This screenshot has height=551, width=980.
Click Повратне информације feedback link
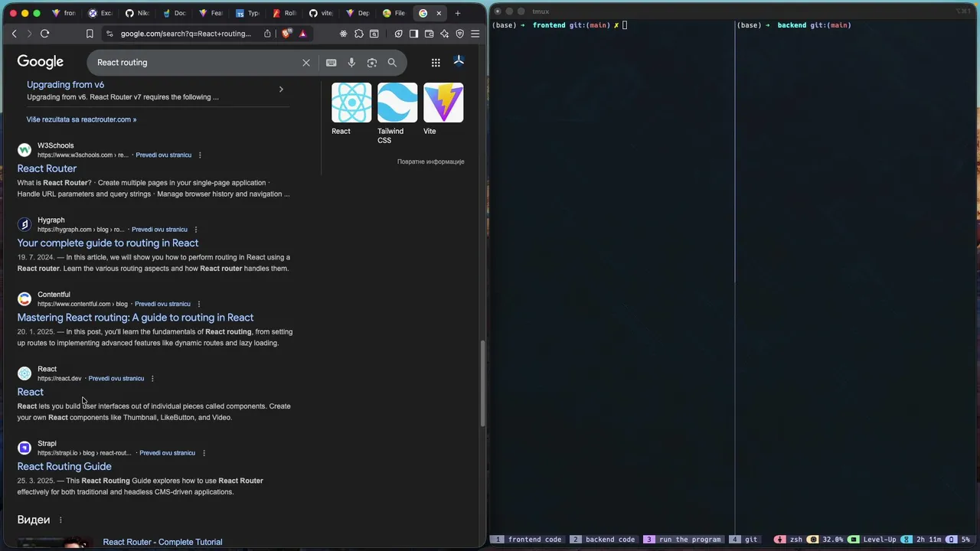[x=431, y=161]
